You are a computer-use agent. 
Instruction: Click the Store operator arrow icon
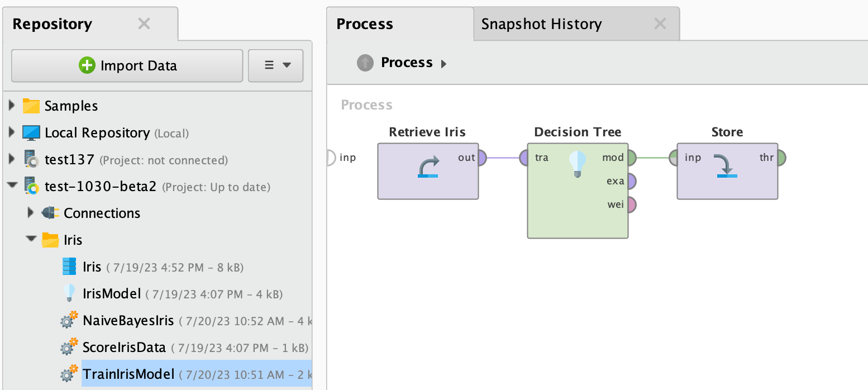click(727, 167)
